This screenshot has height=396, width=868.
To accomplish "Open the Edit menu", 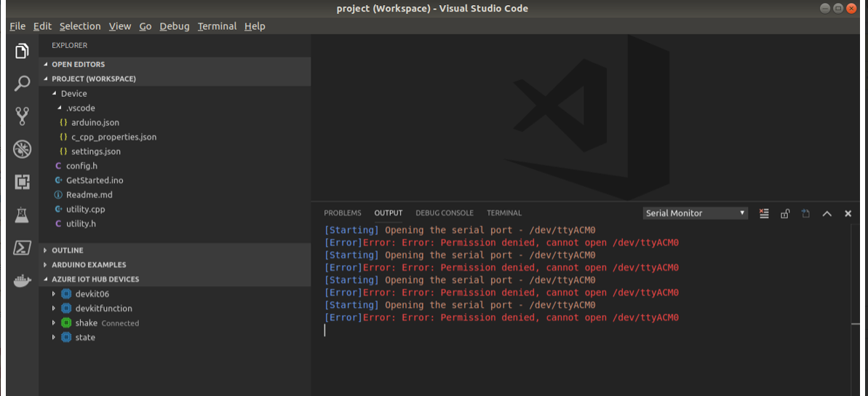I will coord(43,26).
